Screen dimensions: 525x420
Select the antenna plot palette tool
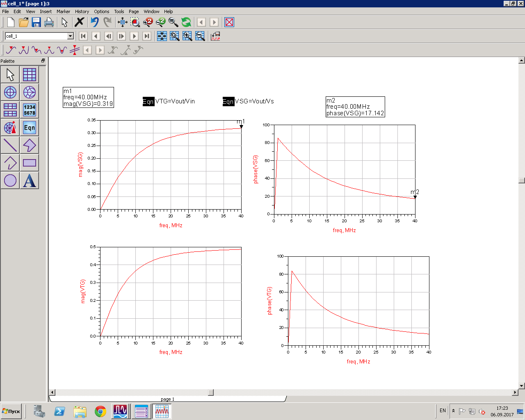click(x=10, y=128)
